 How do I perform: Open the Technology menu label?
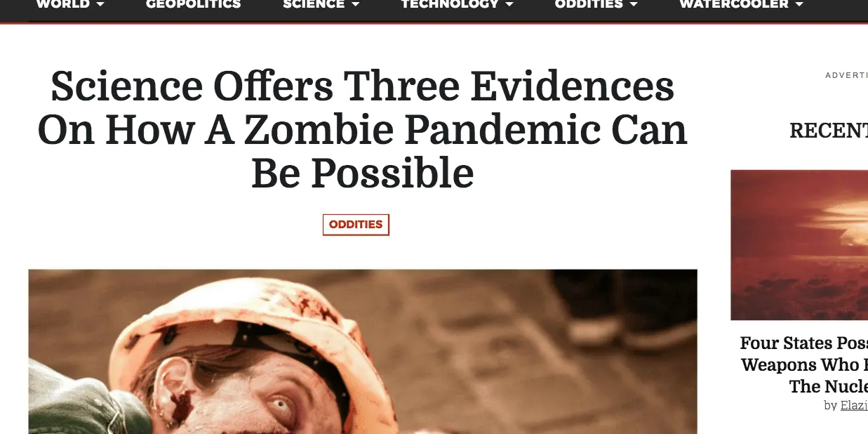click(450, 4)
